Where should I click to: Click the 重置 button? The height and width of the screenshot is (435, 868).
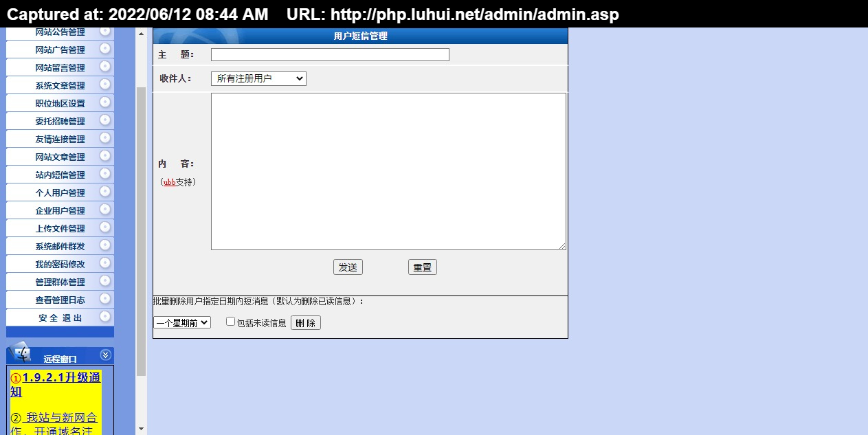(x=423, y=267)
